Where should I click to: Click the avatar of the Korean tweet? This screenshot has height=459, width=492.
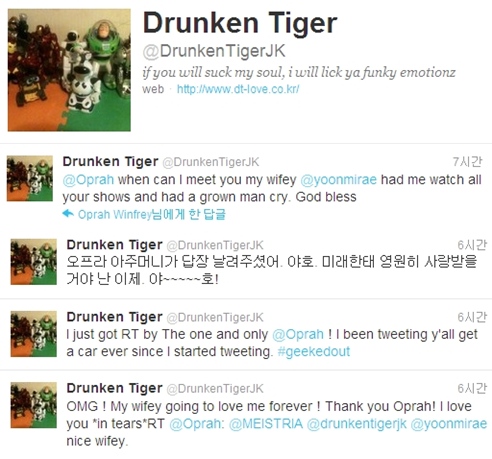(x=34, y=262)
